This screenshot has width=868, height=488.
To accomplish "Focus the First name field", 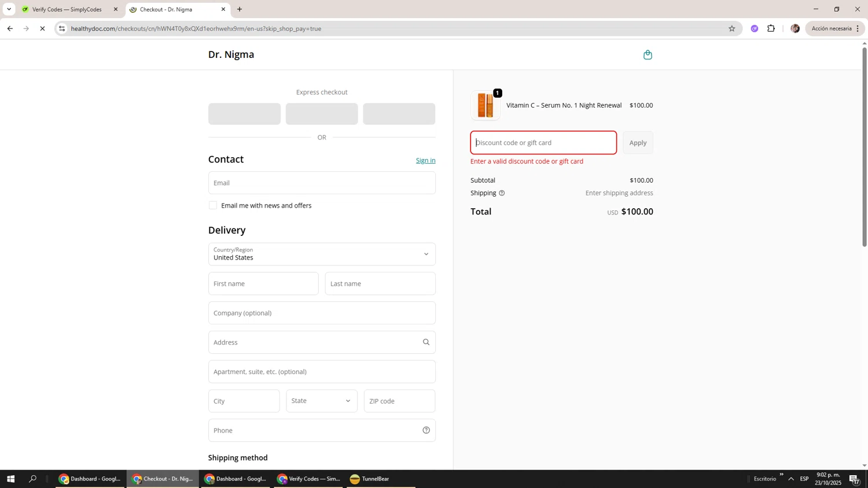I will [263, 284].
